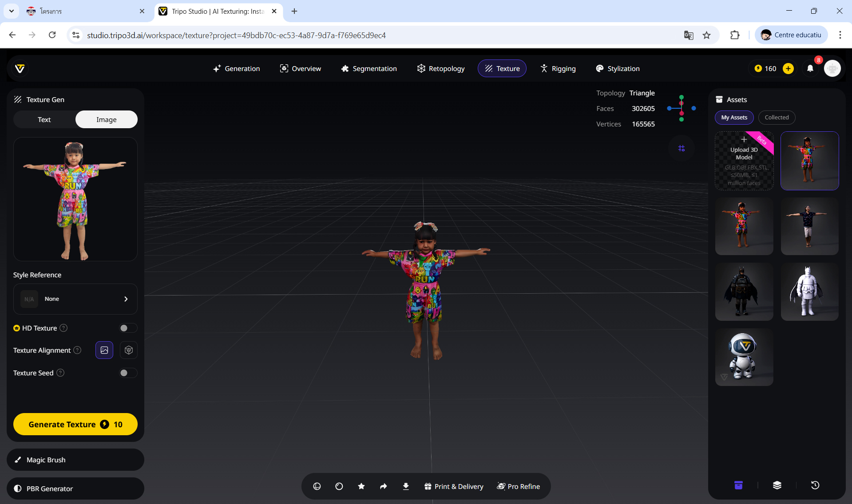Switch Texture Gen to Text mode
852x504 pixels.
pos(44,119)
